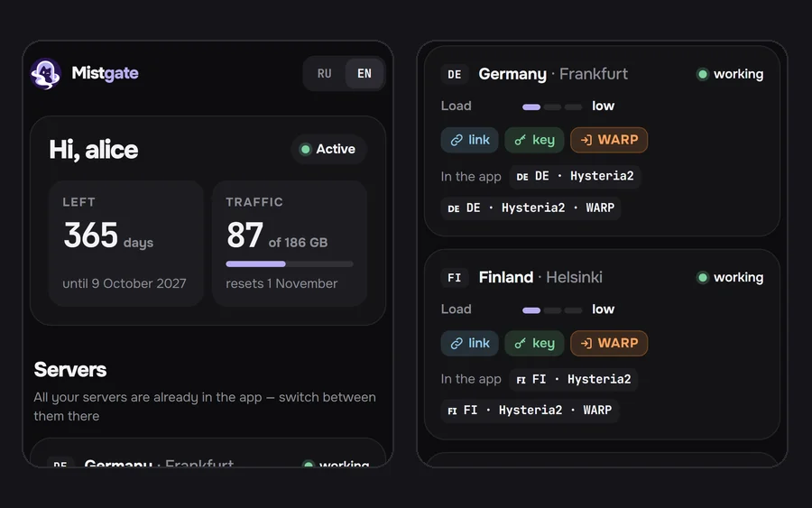Click the key icon in Finland card
This screenshot has width=812, height=508.
[520, 343]
